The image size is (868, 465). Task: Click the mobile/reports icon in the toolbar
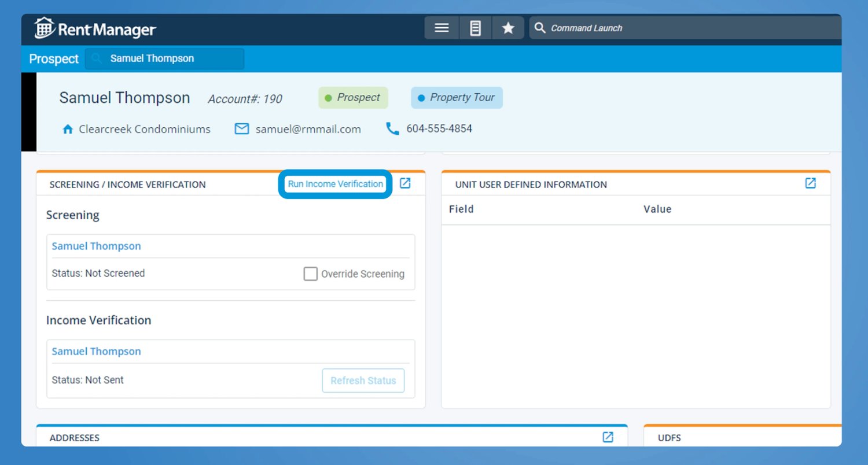475,28
